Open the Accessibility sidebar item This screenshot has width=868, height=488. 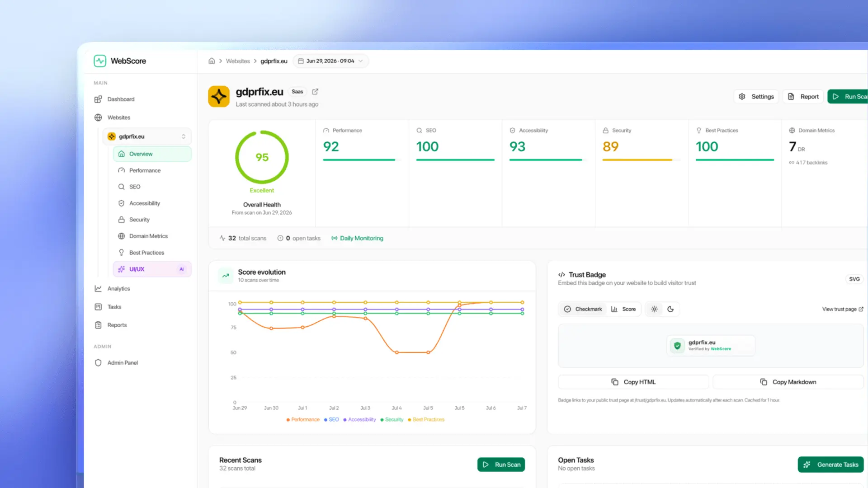[x=144, y=203]
